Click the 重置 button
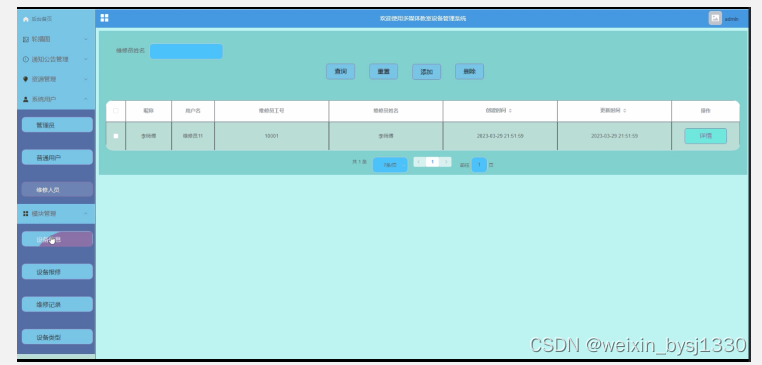The width and height of the screenshot is (762, 365). coord(383,71)
